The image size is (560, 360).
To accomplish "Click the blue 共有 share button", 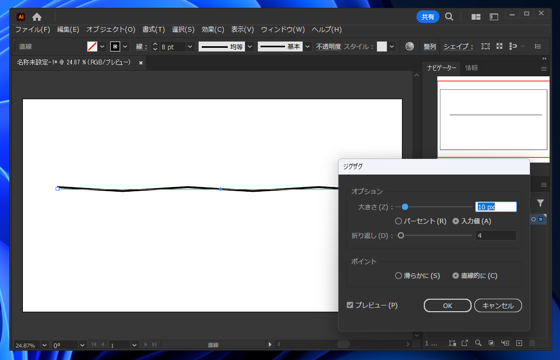I will tap(428, 17).
